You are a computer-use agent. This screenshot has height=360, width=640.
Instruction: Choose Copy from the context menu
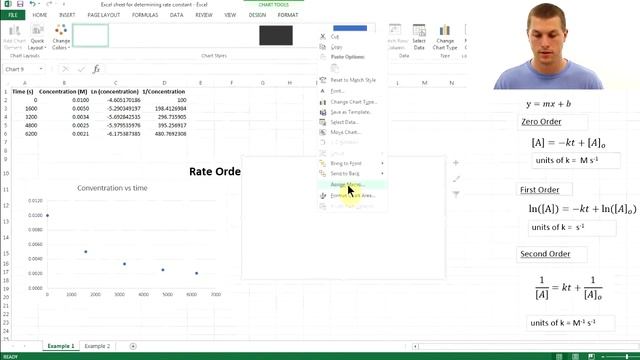point(336,47)
